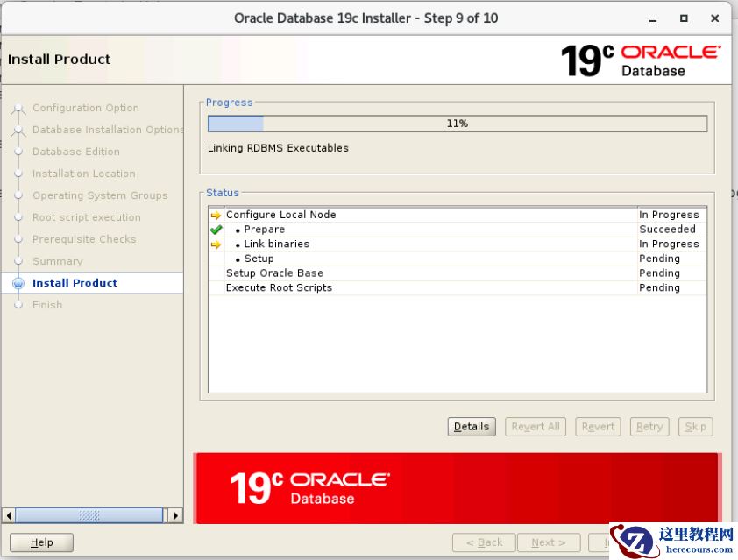
Task: Select the Operating System Groups step
Action: click(x=100, y=195)
